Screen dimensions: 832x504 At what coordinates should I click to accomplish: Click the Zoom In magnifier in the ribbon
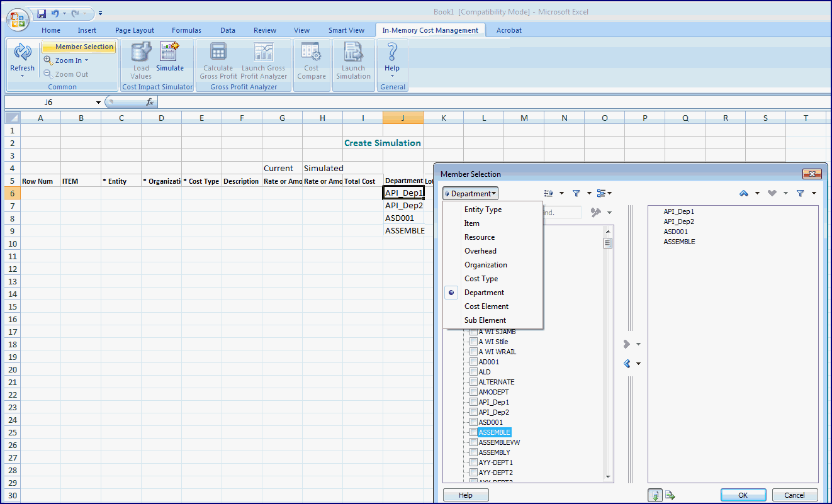tap(48, 60)
